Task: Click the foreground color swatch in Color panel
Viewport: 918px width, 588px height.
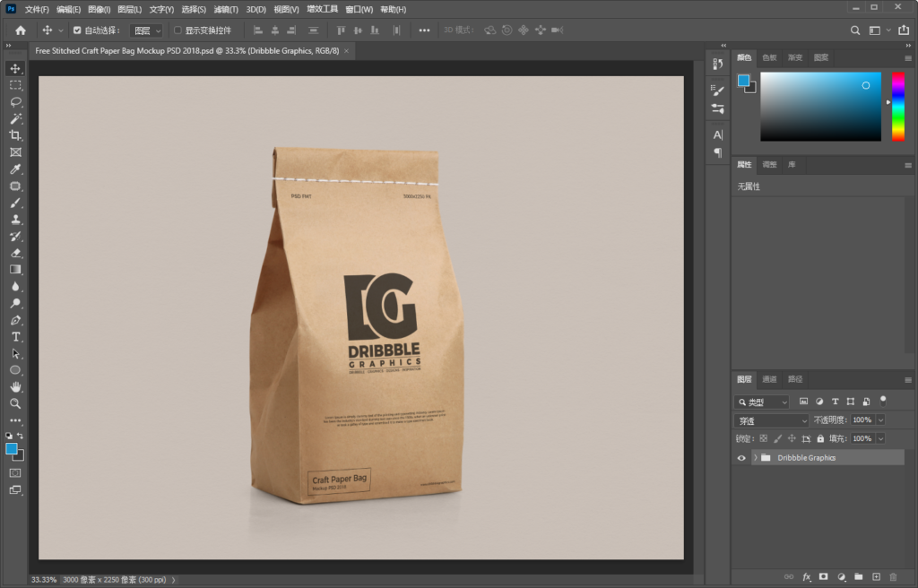Action: [x=743, y=81]
